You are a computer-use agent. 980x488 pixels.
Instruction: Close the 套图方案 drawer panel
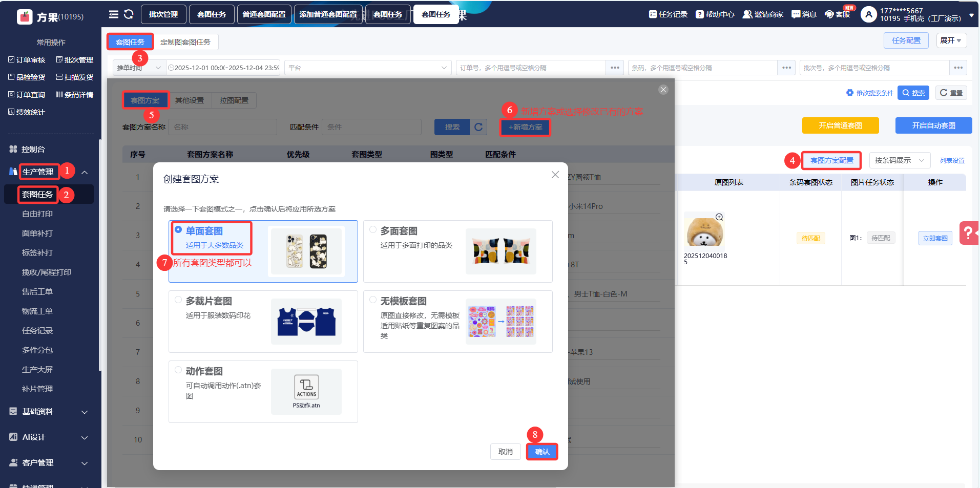[x=663, y=90]
